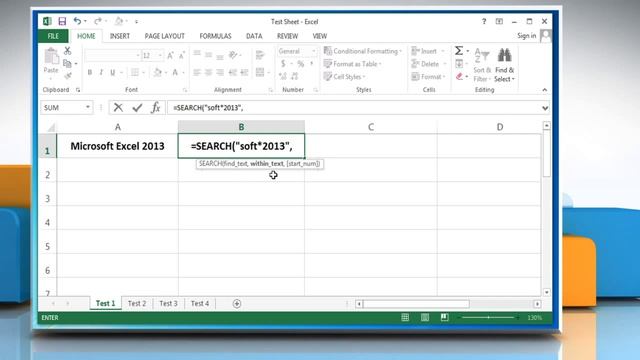Click the Decrease Font Size icon
Screen dimensions: 640x360
click(182, 55)
